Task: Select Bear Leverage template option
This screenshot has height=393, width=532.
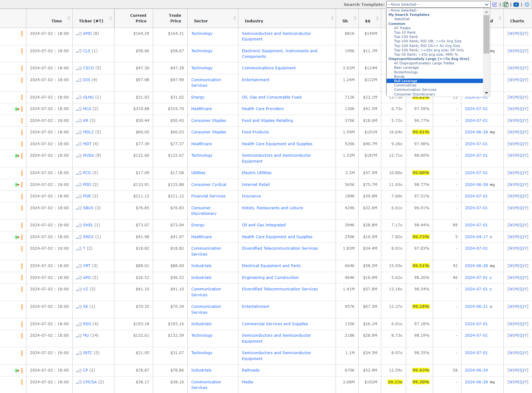Action: 434,67
